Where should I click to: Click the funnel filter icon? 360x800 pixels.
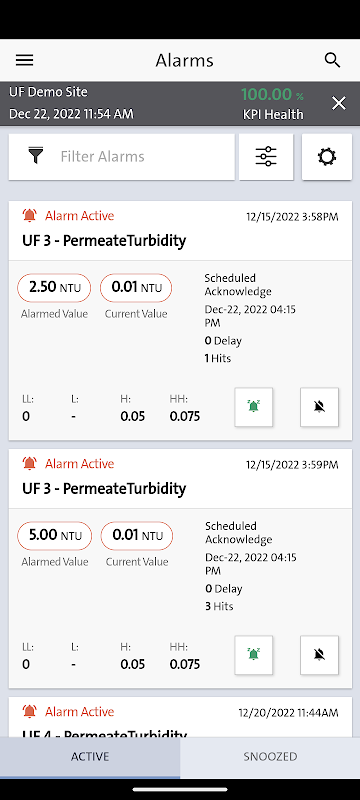tap(35, 156)
